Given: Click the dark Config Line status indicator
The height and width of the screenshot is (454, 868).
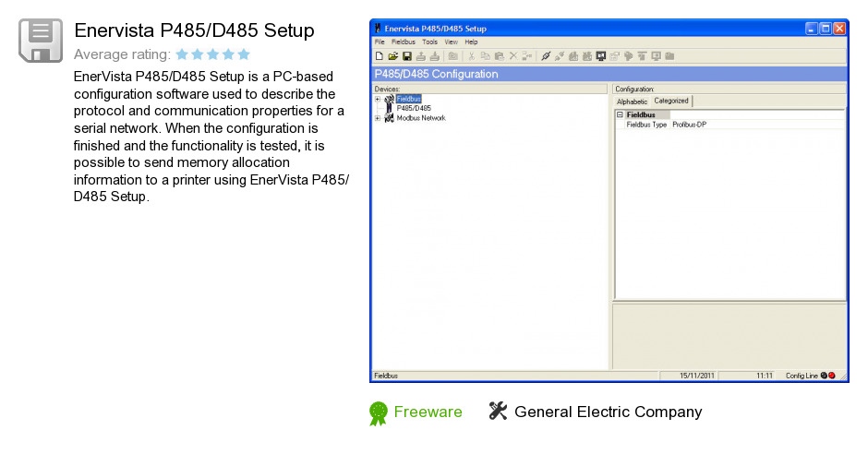Looking at the screenshot, I should pyautogui.click(x=824, y=376).
